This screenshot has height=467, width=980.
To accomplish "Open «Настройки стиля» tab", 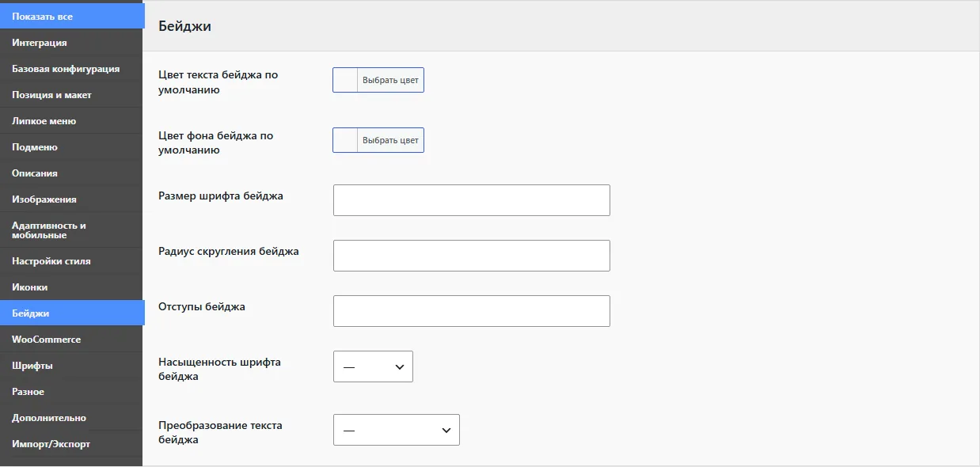I will click(71, 261).
